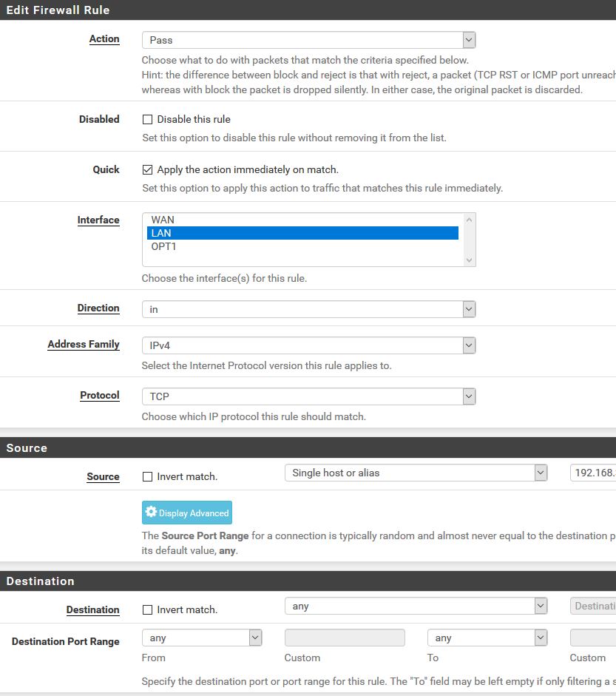Toggle the Disable this rule checkbox
616x696 pixels.
[147, 119]
